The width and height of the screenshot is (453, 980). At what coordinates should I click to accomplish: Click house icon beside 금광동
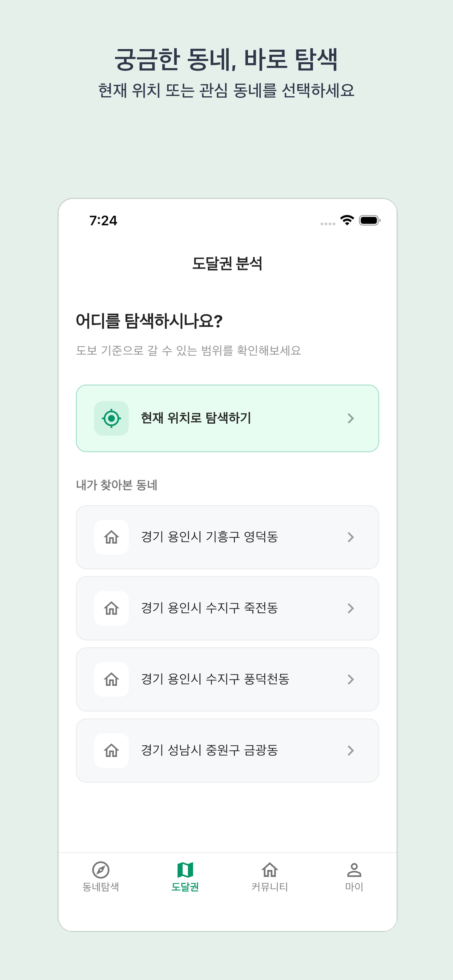click(111, 750)
